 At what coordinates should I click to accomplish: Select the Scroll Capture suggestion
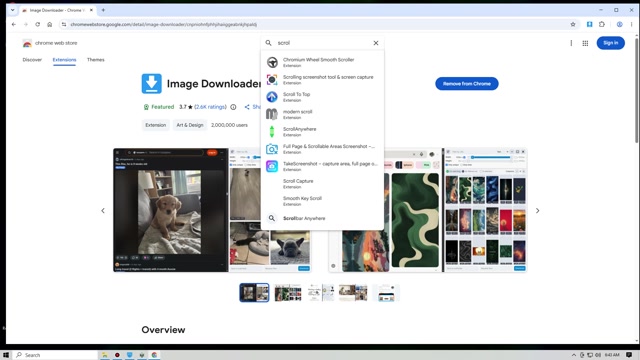pyautogui.click(x=322, y=184)
